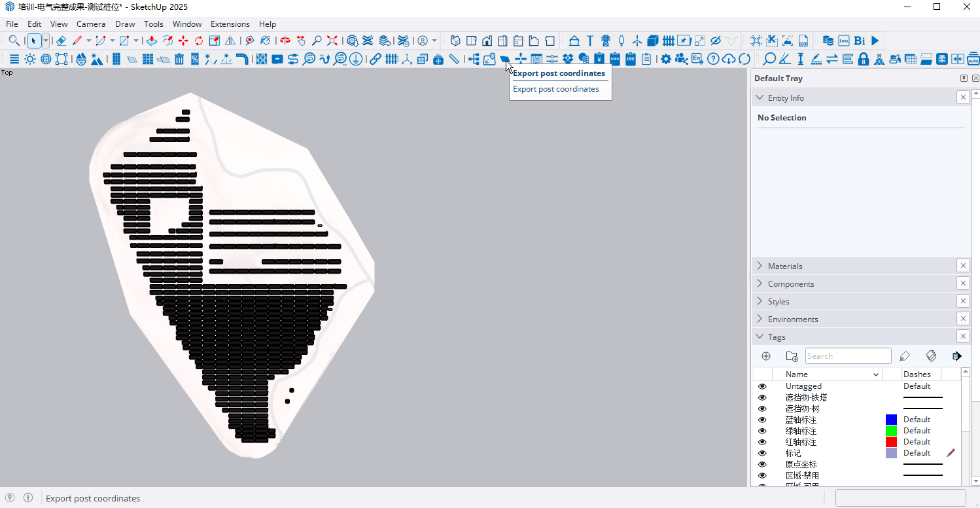Click the Zoom Extents tool
Screen dimensions: 980x508
[x=332, y=41]
